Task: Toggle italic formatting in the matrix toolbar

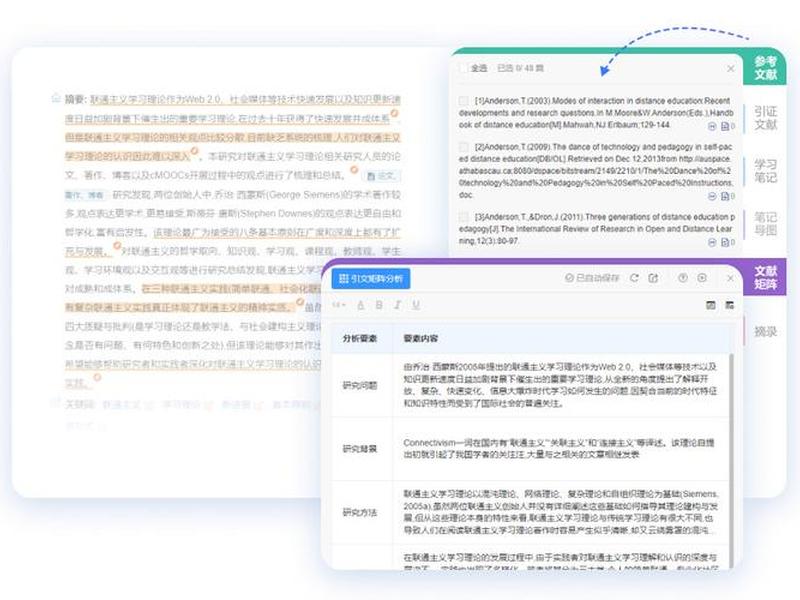Action: pos(397,305)
